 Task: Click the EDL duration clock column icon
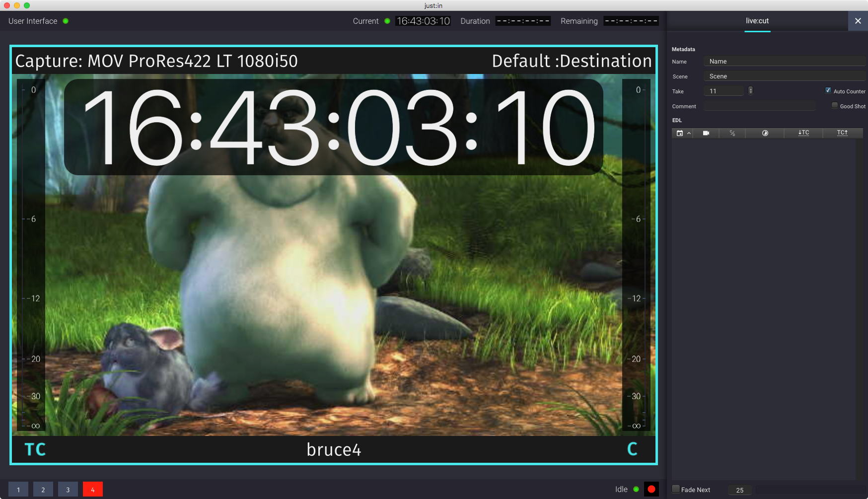click(x=765, y=133)
